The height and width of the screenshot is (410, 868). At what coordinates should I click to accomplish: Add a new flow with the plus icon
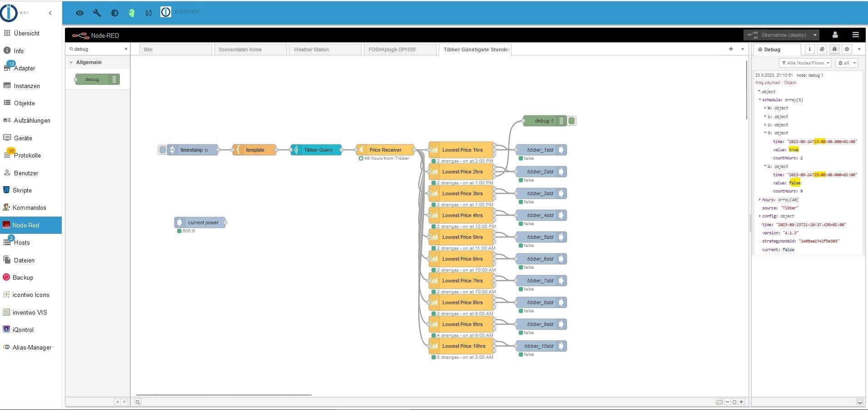tap(731, 49)
